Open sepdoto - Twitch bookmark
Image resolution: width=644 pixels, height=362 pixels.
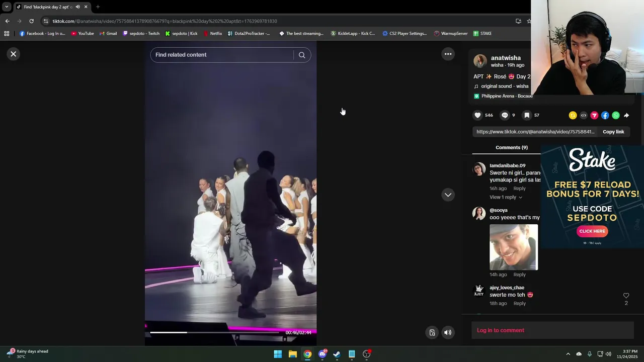tap(141, 34)
